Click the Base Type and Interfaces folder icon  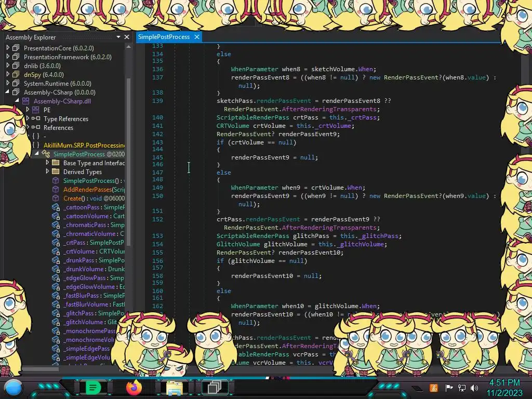coord(56,163)
